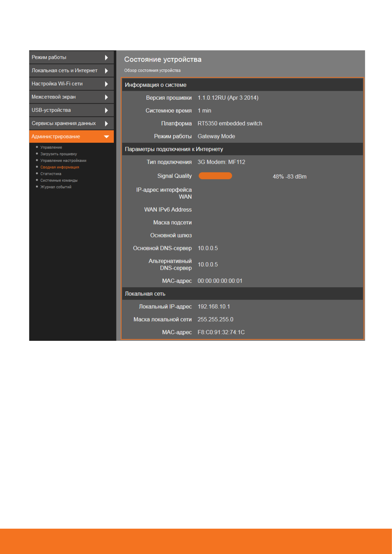Expand the Режим работы menu arrow
The image size is (392, 554).
coord(106,58)
